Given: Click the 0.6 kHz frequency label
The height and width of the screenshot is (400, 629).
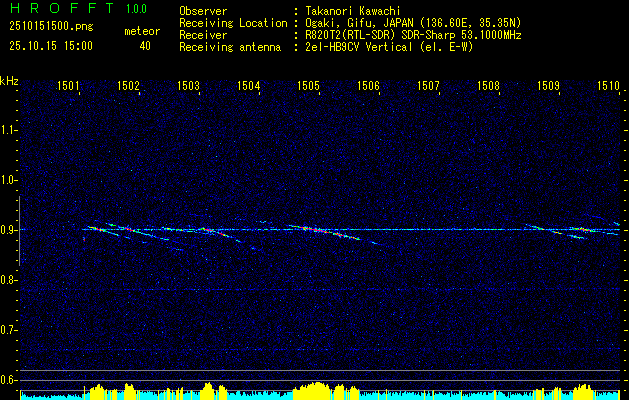Looking at the screenshot, I should pyautogui.click(x=8, y=380).
